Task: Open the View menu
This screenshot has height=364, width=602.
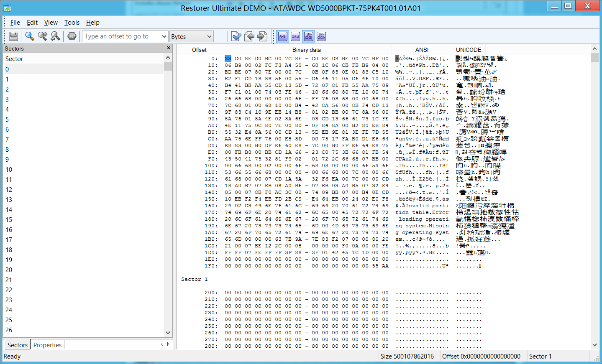Action: (x=51, y=23)
